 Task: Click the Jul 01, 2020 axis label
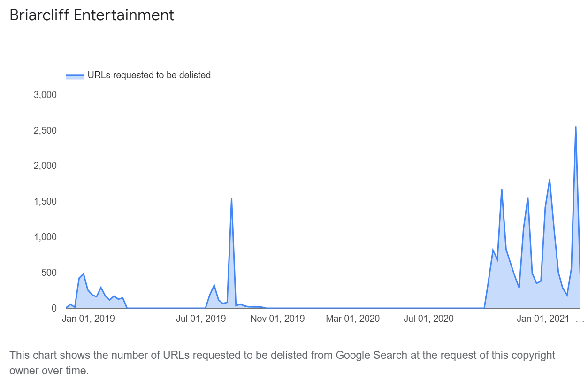click(x=428, y=319)
